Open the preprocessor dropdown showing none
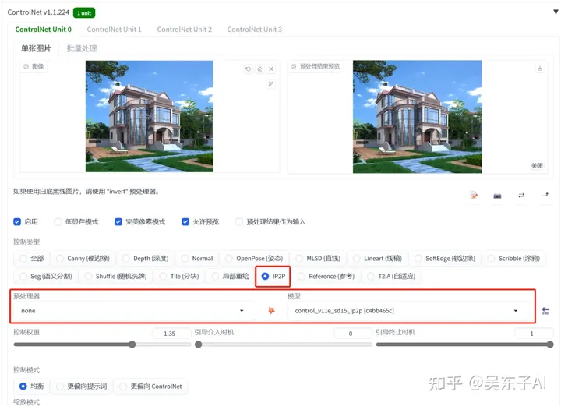 [x=134, y=310]
